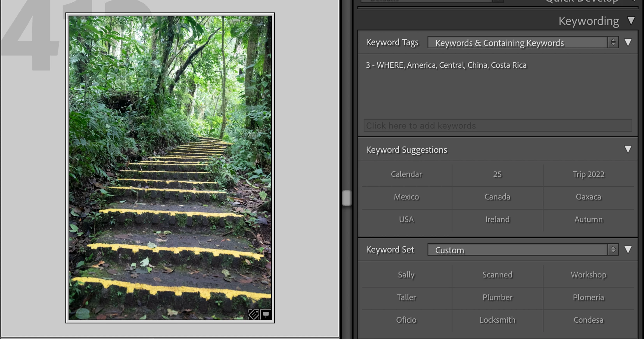644x339 pixels.
Task: Open the Keywords & Containing Keywords dropdown
Action: pyautogui.click(x=523, y=42)
